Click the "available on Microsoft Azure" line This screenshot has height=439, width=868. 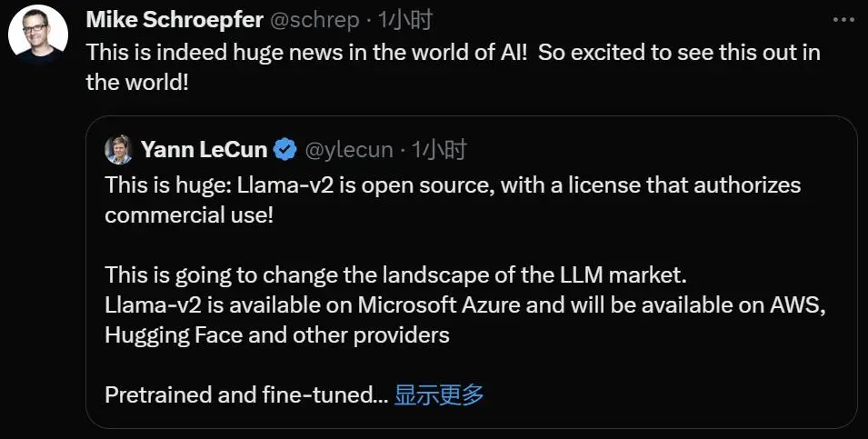tap(465, 305)
